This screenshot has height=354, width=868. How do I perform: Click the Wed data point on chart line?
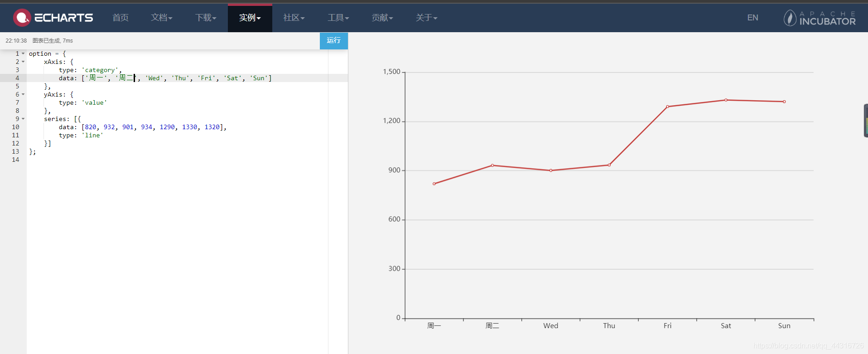(x=551, y=170)
